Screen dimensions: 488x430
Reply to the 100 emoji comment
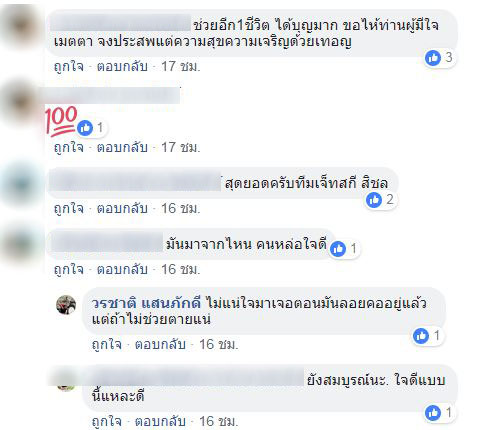click(x=122, y=147)
